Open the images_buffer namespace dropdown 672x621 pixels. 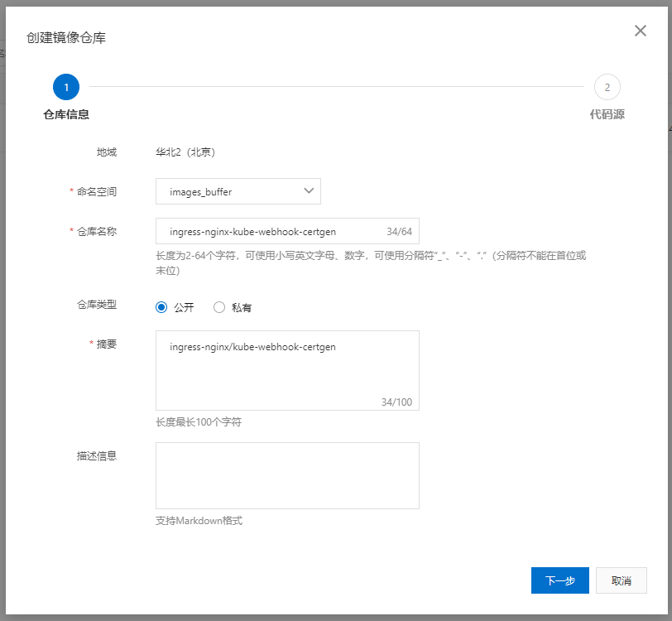tap(238, 191)
